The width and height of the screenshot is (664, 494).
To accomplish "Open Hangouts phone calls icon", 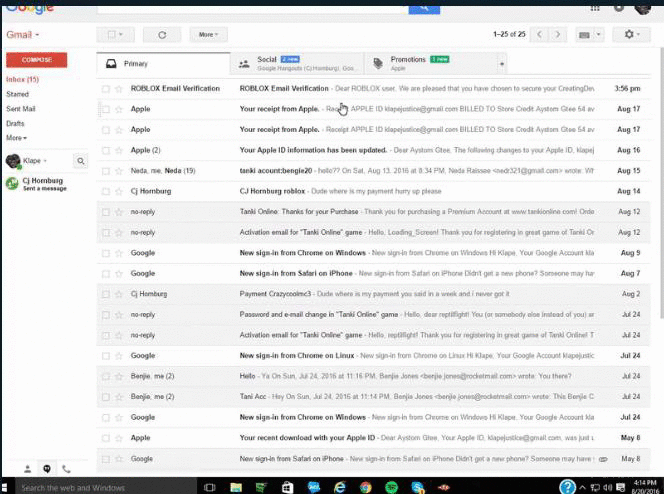I will click(66, 469).
